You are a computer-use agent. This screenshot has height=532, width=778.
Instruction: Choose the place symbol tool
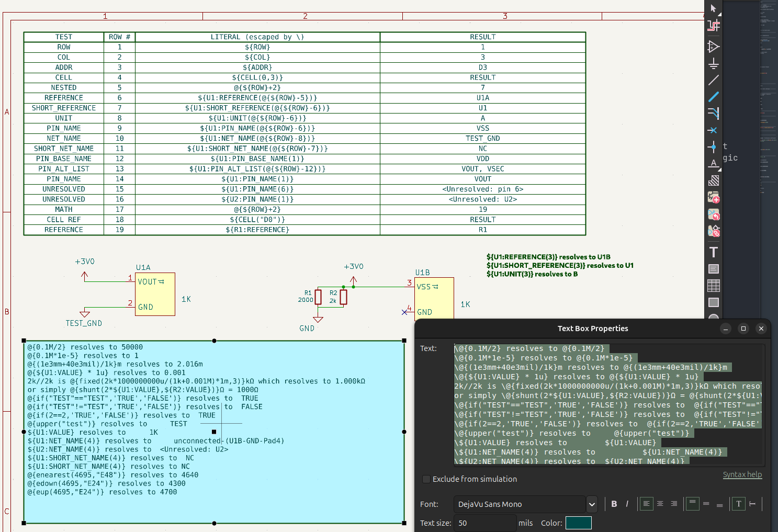(713, 47)
